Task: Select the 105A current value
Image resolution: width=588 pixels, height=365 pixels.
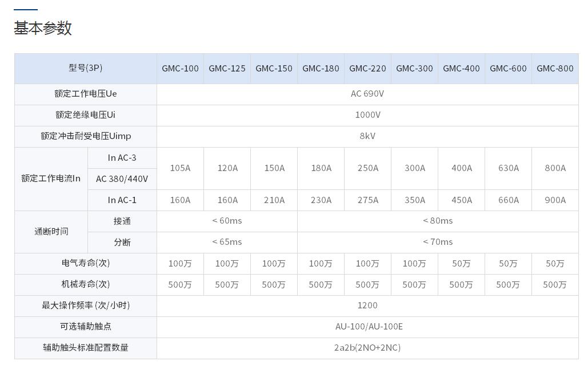Action: pos(180,168)
